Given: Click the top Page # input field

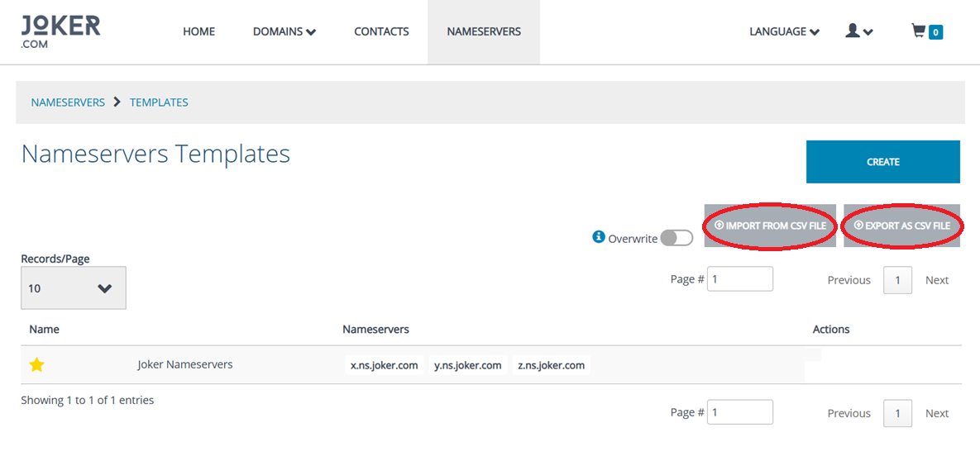Looking at the screenshot, I should click(x=740, y=278).
